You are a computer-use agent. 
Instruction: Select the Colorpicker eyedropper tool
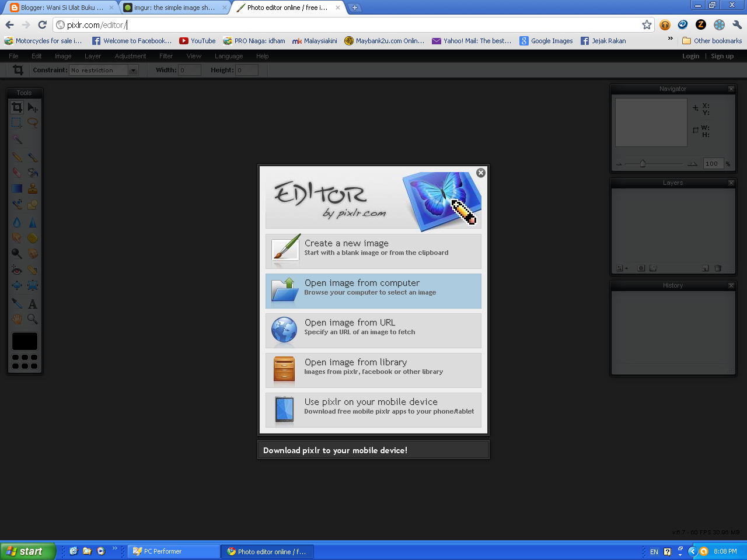coord(17,303)
